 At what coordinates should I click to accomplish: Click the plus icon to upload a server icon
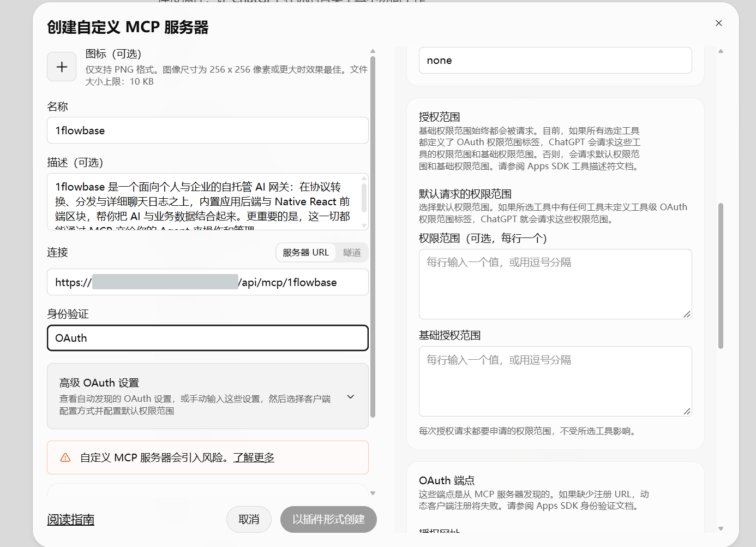pos(62,67)
